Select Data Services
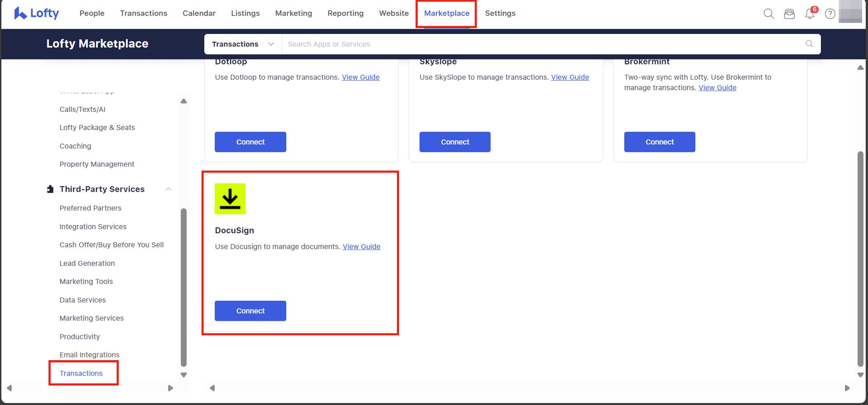 point(82,300)
